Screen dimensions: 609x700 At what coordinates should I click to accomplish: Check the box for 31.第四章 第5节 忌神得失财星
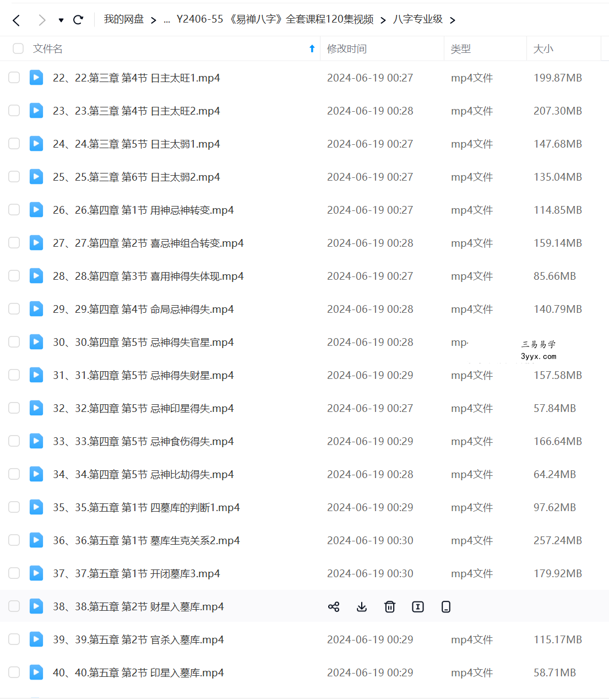[14, 375]
